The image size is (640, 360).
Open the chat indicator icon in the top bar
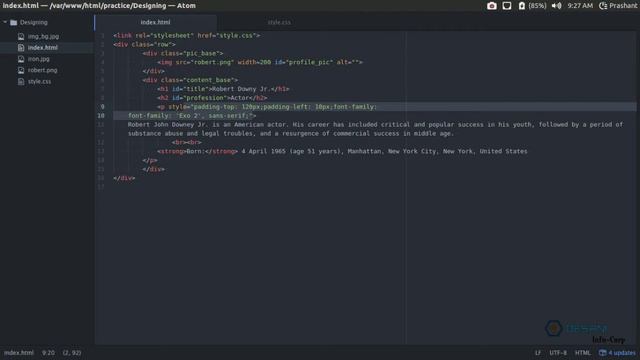[507, 6]
